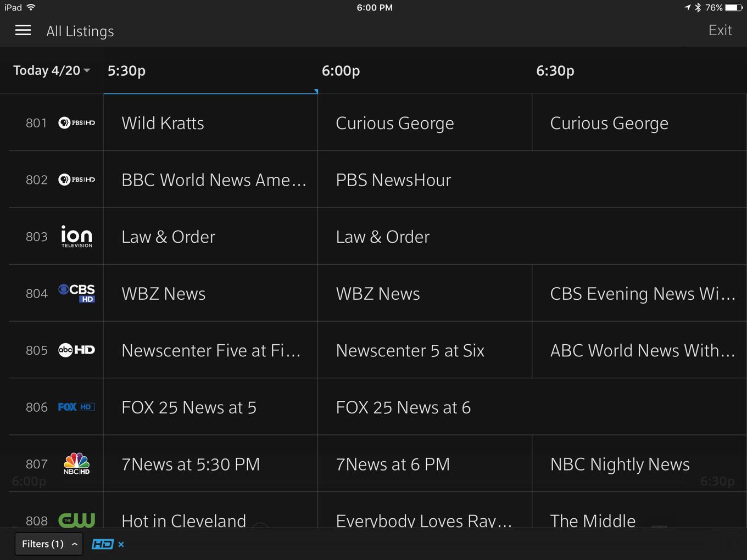Open the Today 4/20 date dropdown
The height and width of the screenshot is (560, 747).
[x=52, y=71]
